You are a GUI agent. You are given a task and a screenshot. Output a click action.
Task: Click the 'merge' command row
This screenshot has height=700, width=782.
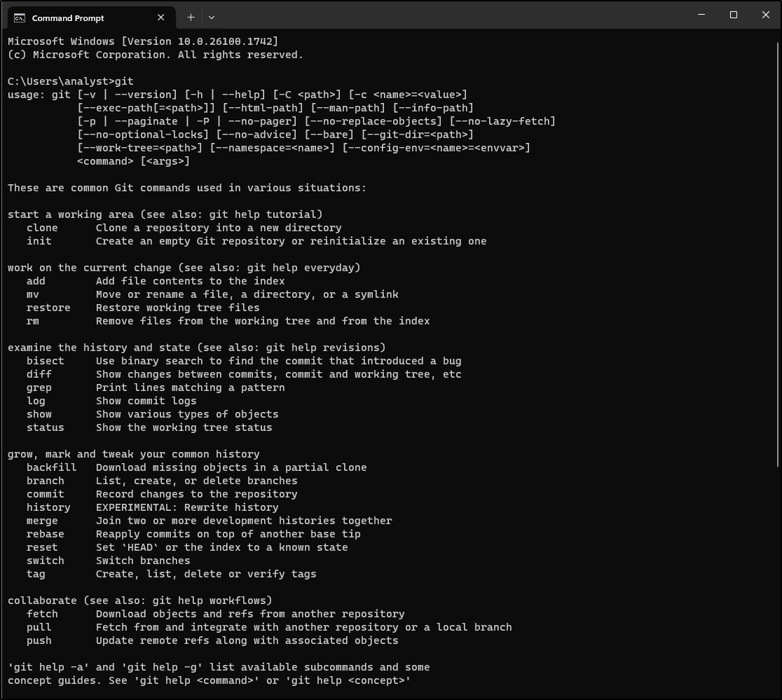click(x=210, y=521)
